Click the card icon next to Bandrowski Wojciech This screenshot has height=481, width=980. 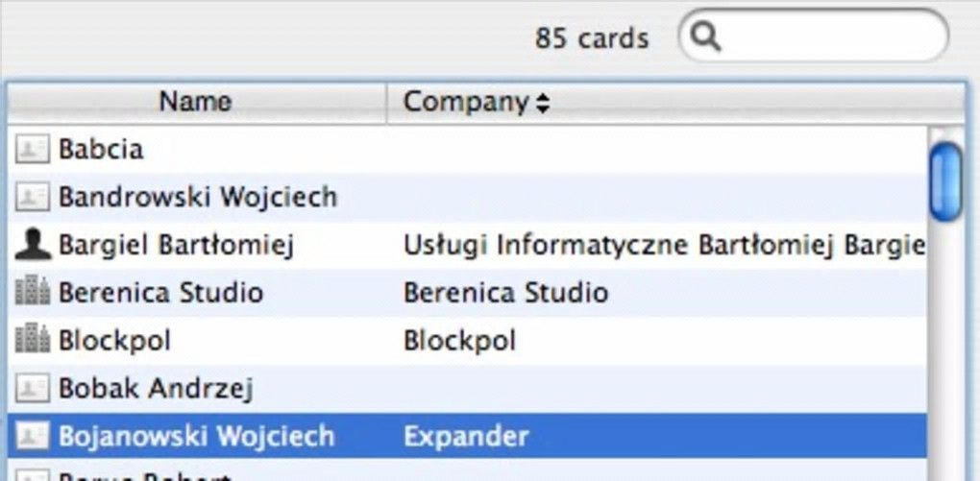click(33, 197)
